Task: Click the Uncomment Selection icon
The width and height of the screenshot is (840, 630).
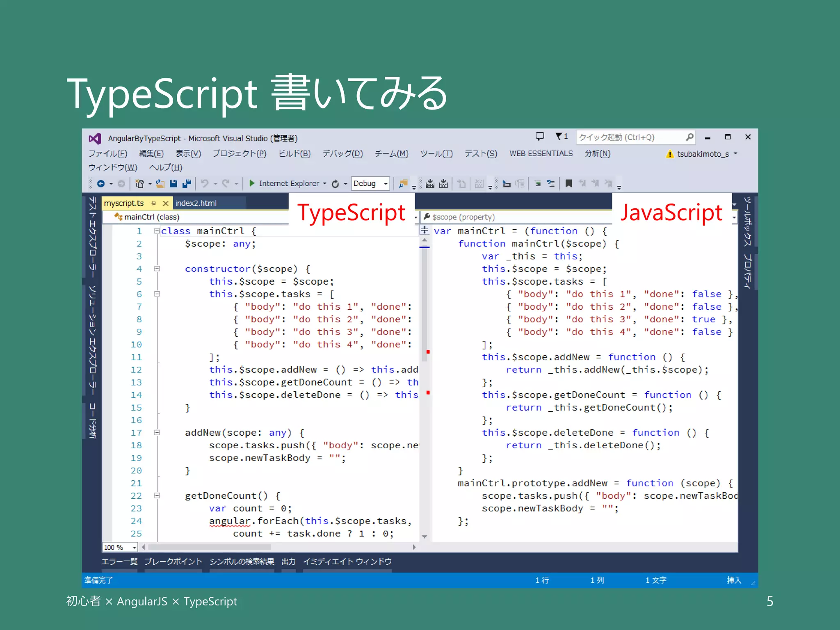Action: [x=551, y=184]
